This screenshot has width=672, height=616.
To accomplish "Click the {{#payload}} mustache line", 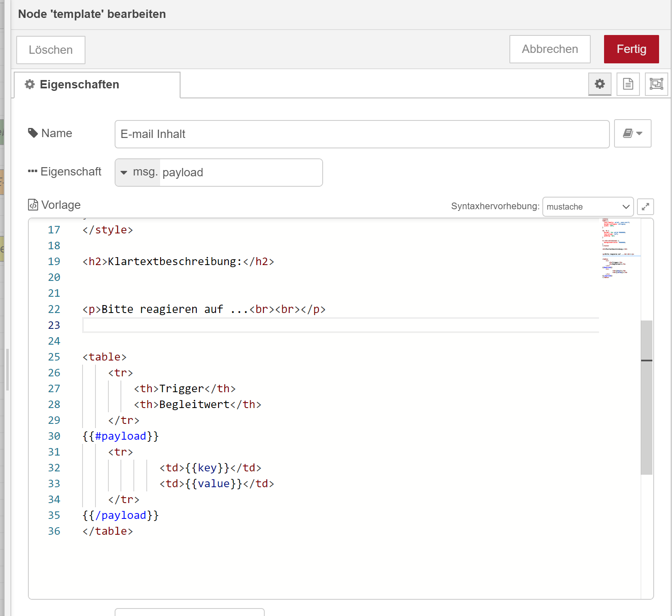I will tap(120, 436).
